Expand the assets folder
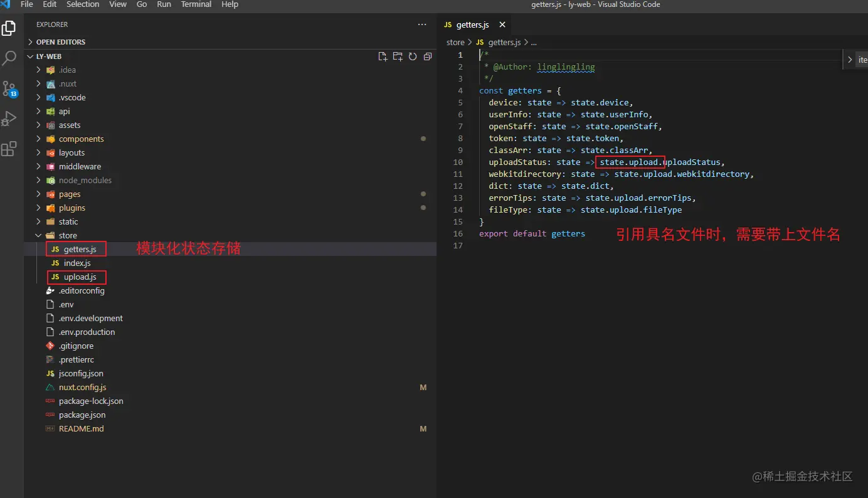The image size is (868, 498). (x=39, y=125)
